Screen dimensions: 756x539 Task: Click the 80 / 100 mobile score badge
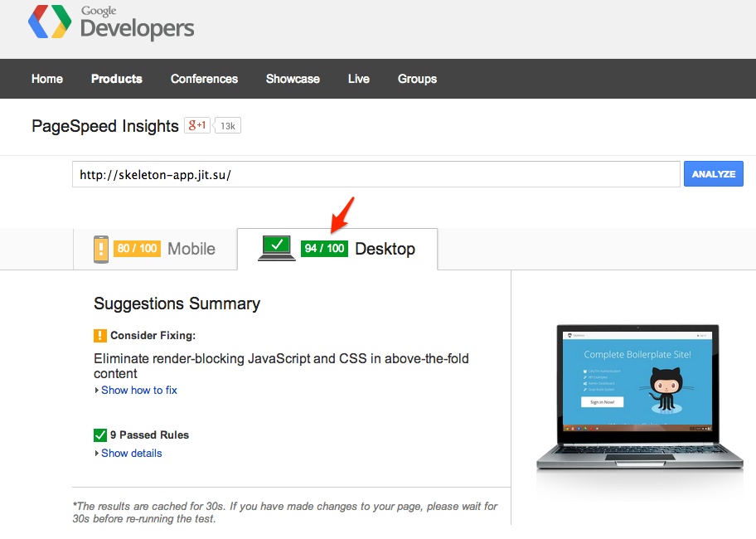click(x=138, y=248)
